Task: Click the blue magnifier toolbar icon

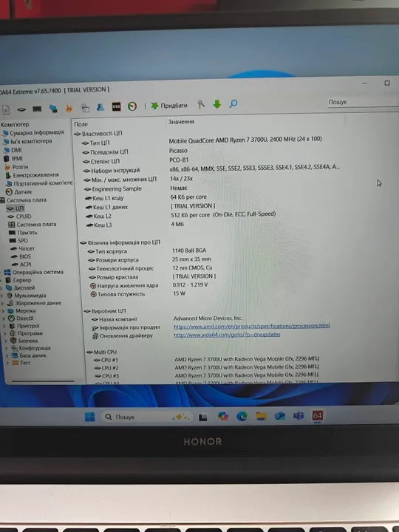Action: (x=233, y=103)
